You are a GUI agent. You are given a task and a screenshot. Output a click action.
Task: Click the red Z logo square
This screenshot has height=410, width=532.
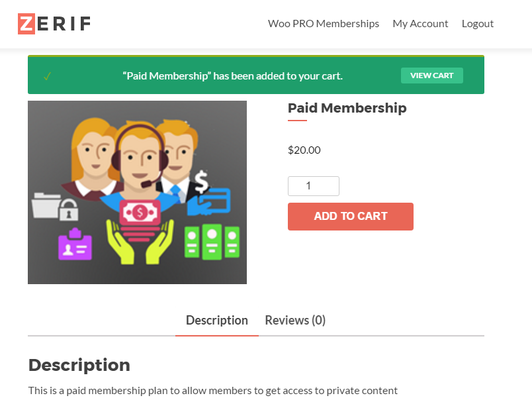click(x=26, y=24)
